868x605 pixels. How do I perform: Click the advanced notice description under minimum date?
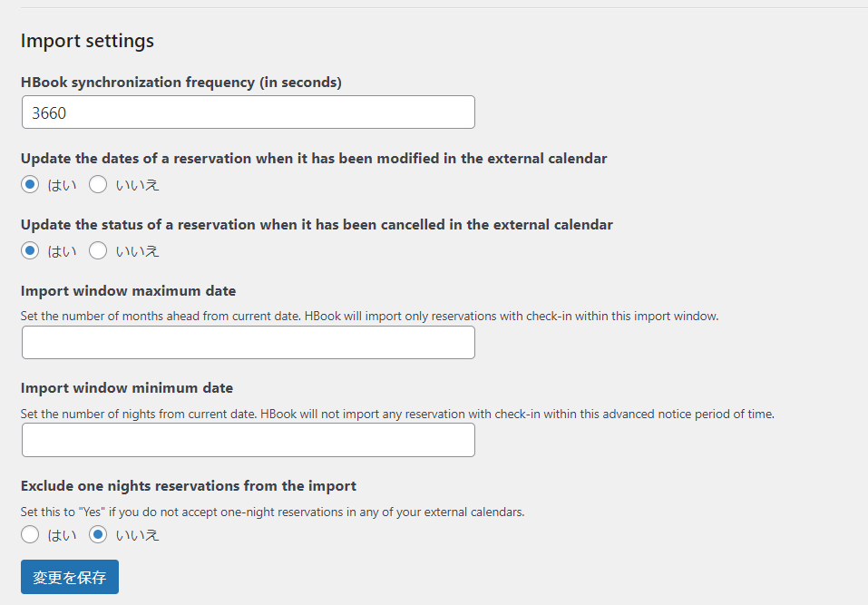pos(397,414)
